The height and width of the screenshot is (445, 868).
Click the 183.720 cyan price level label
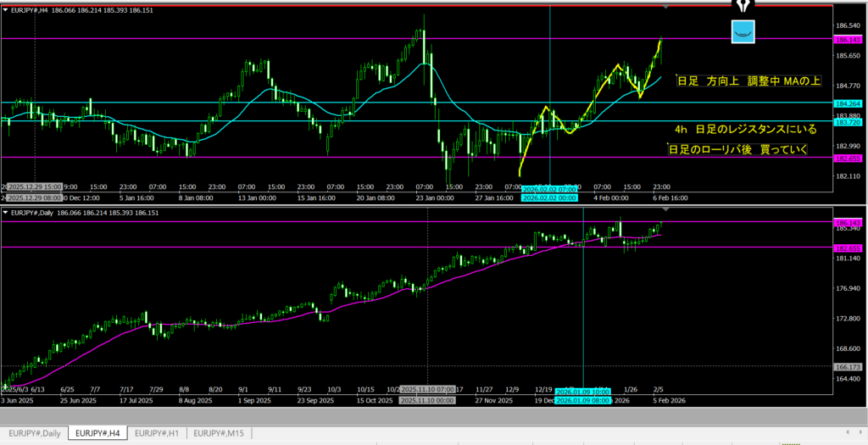[x=849, y=122]
